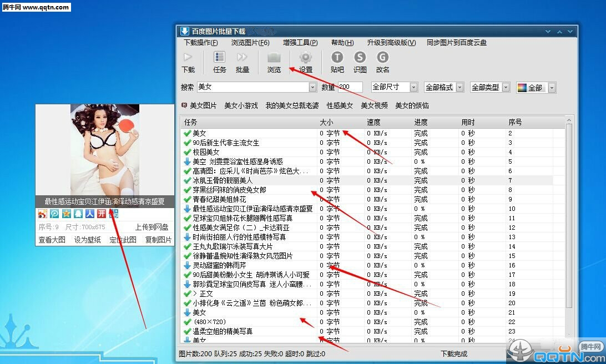Click blue download arrow beside 灵动甜蜜的韩雨芹
This screenshot has height=364, width=606.
tap(188, 265)
